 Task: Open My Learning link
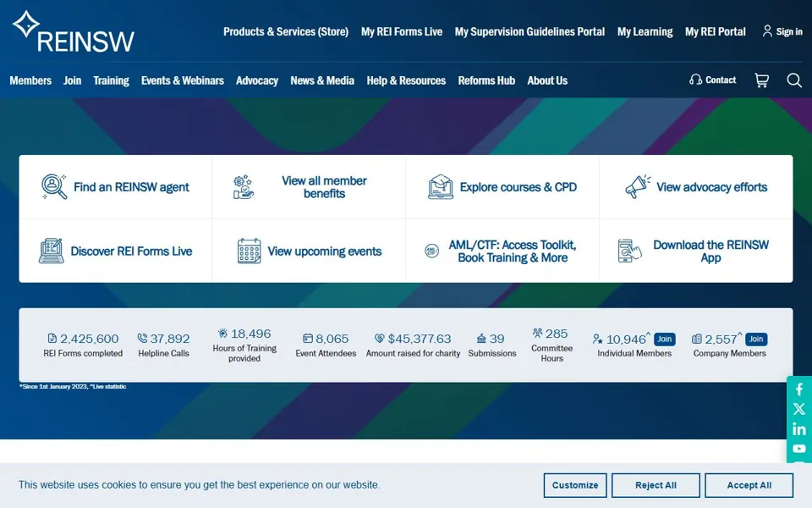[645, 31]
